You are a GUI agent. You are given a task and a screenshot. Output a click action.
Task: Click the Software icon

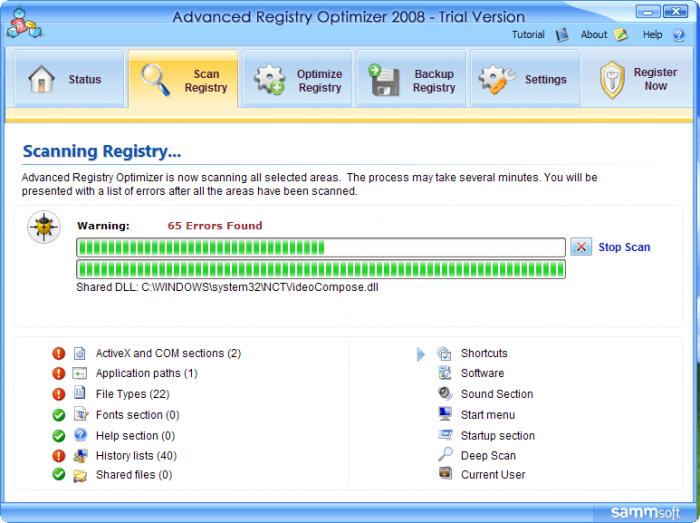445,373
